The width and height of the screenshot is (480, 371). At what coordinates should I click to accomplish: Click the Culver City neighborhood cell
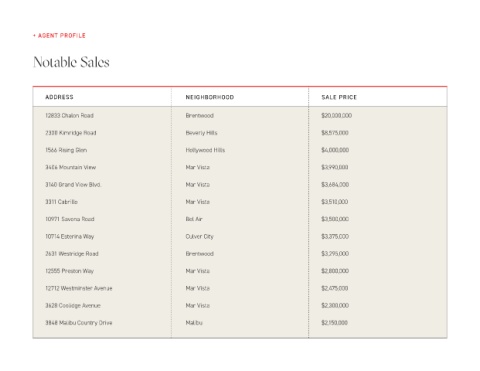tap(200, 236)
